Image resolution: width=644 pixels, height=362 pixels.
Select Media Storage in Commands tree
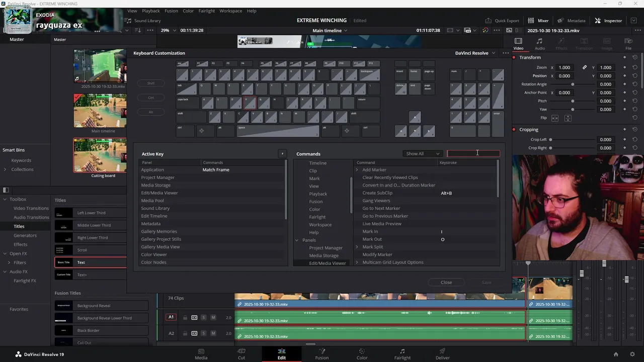tap(324, 255)
